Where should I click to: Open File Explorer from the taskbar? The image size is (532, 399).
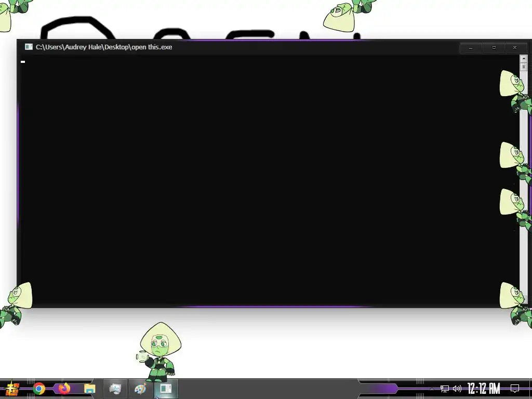(x=89, y=389)
